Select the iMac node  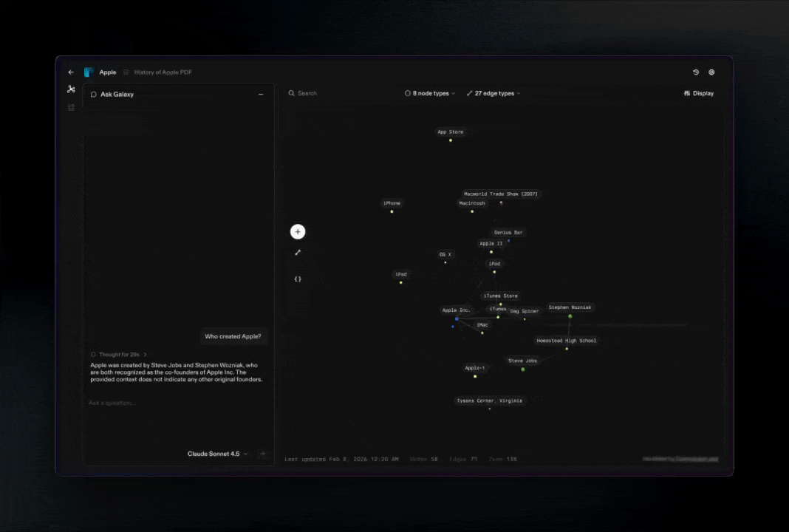pyautogui.click(x=482, y=325)
